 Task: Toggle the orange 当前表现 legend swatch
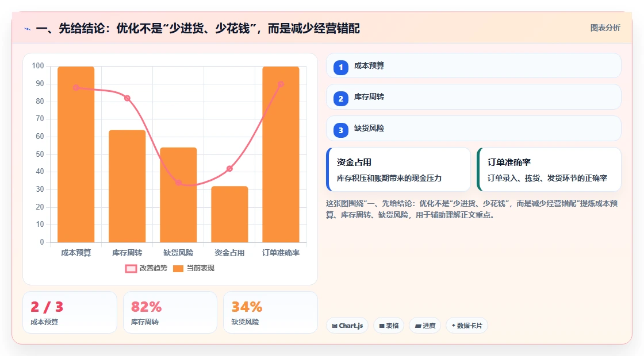coord(178,269)
